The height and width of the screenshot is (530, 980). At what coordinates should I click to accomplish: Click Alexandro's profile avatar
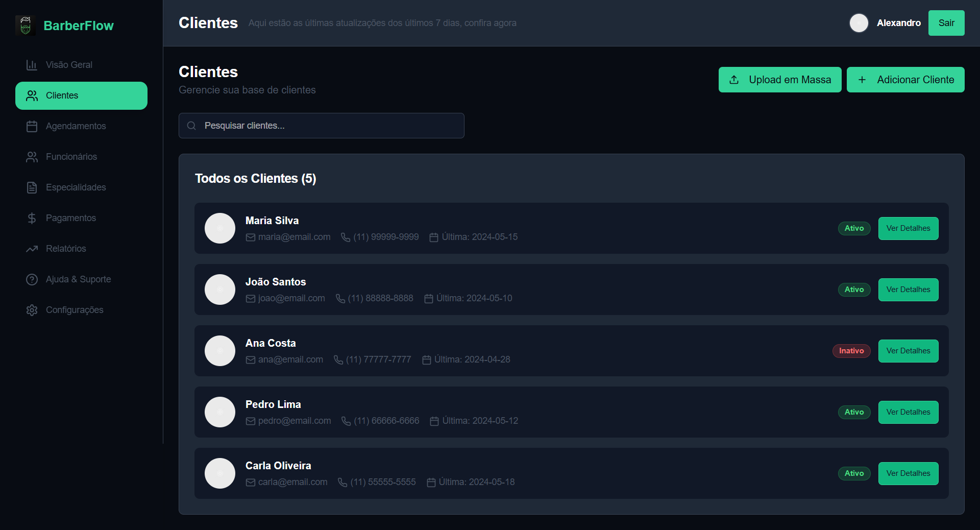859,23
